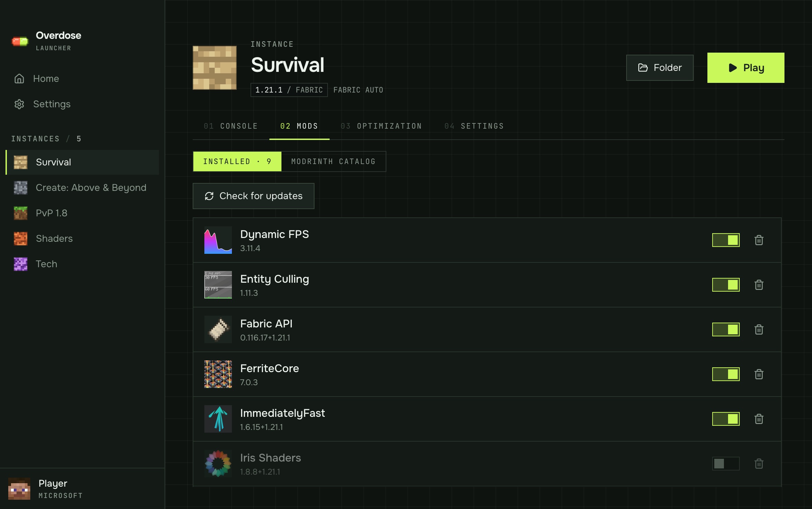Click the Iris Shaders mod name

270,458
